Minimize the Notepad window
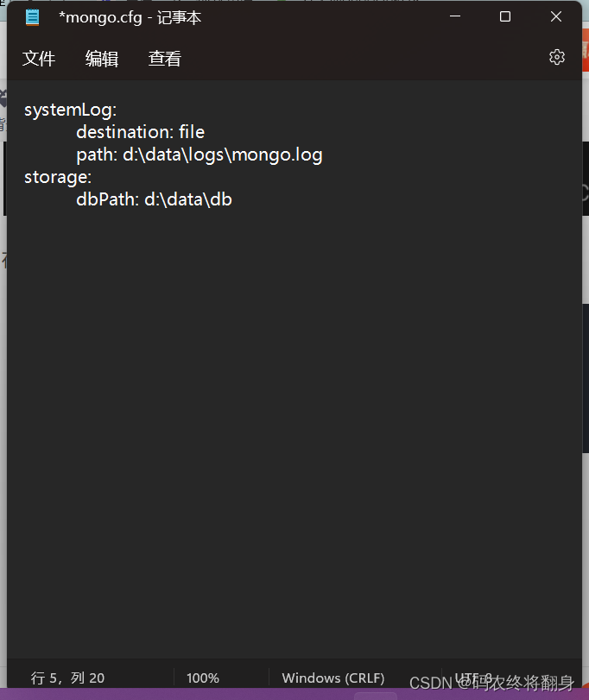This screenshot has width=589, height=700. tap(455, 16)
